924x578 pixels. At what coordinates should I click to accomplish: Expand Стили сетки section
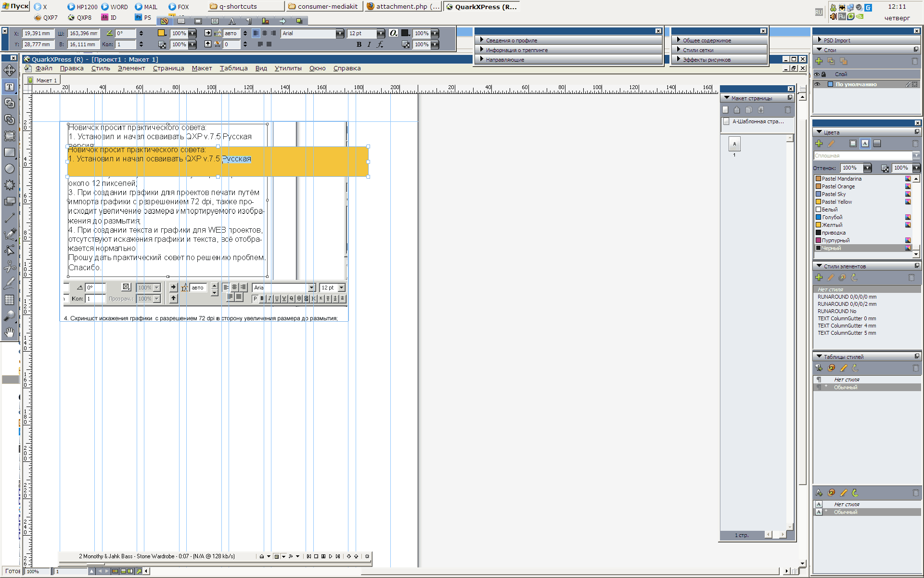pos(679,50)
